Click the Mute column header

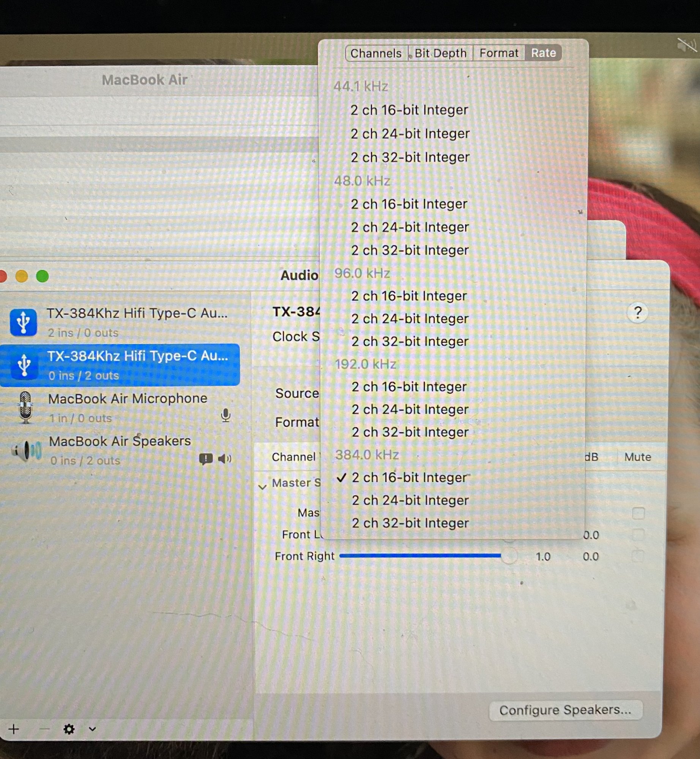(x=638, y=457)
